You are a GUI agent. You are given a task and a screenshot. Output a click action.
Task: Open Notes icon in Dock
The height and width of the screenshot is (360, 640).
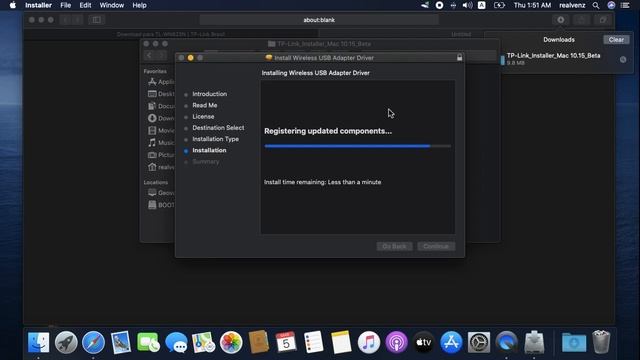(341, 342)
